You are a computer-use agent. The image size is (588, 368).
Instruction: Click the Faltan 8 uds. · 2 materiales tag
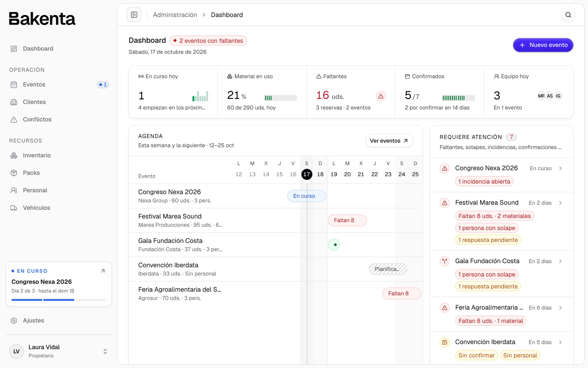pos(494,216)
